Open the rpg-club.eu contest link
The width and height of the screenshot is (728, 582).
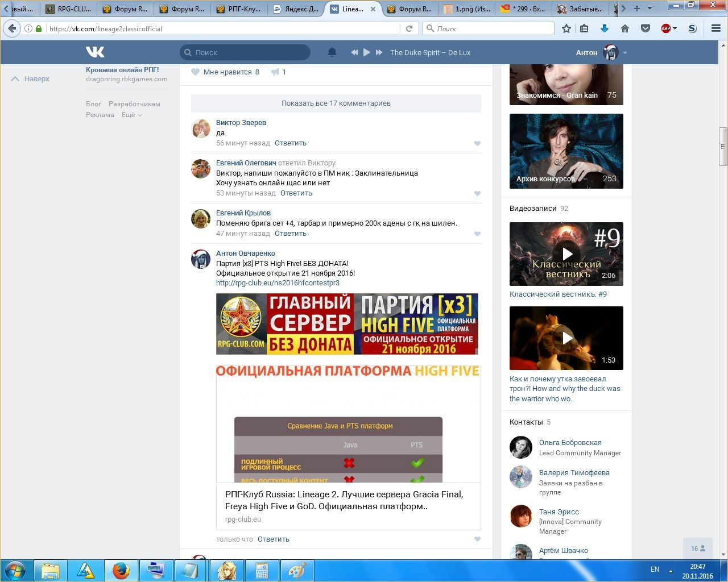[x=278, y=282]
